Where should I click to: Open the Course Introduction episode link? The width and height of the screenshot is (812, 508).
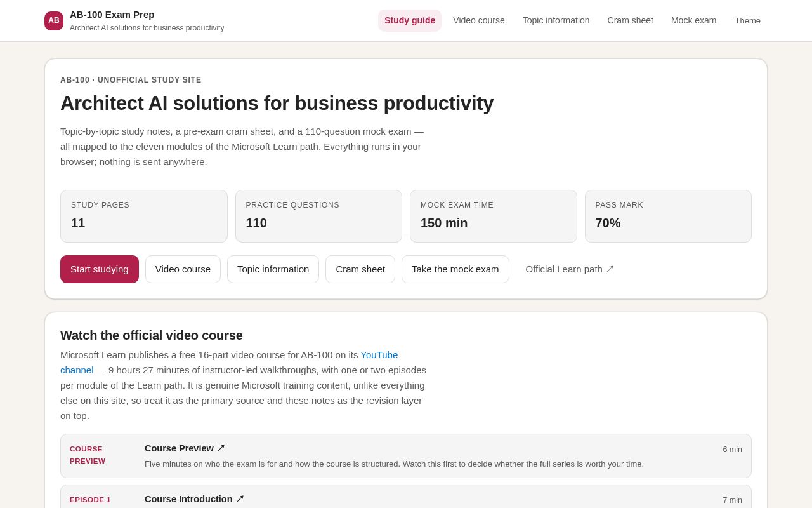click(x=194, y=499)
